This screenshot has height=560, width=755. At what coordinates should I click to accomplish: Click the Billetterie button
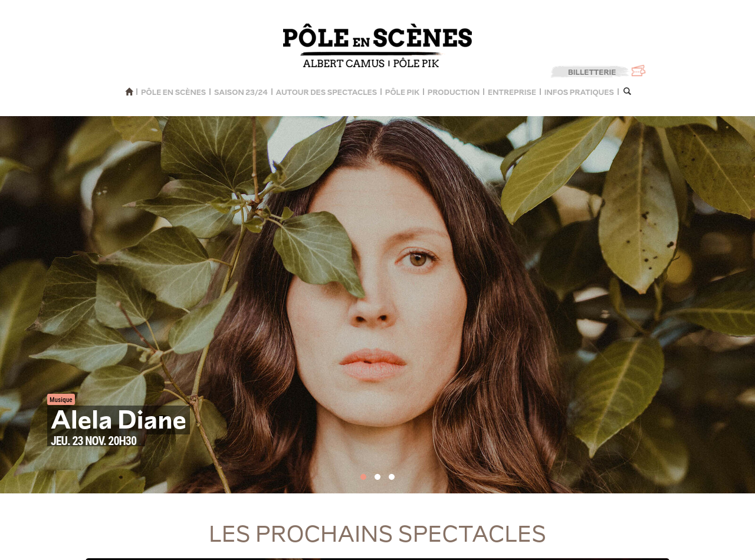pos(592,72)
